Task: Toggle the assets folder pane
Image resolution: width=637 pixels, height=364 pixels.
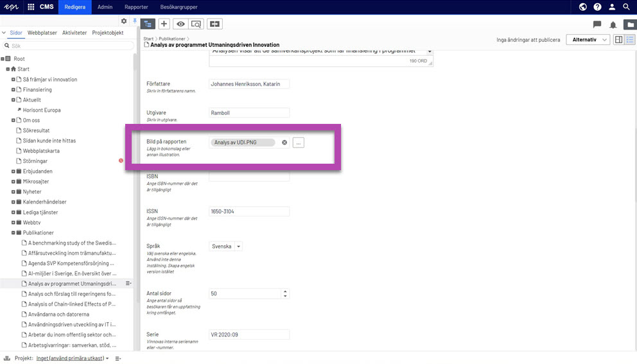Action: [629, 24]
